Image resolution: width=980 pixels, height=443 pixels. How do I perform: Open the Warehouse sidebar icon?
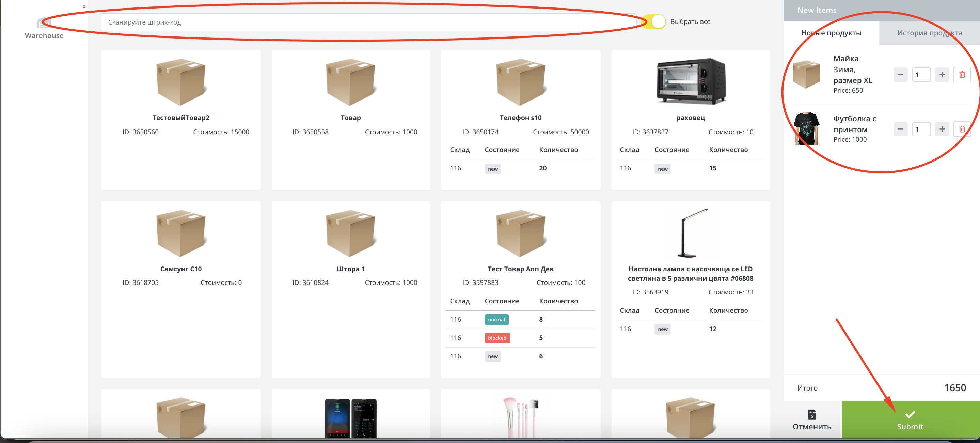click(44, 23)
